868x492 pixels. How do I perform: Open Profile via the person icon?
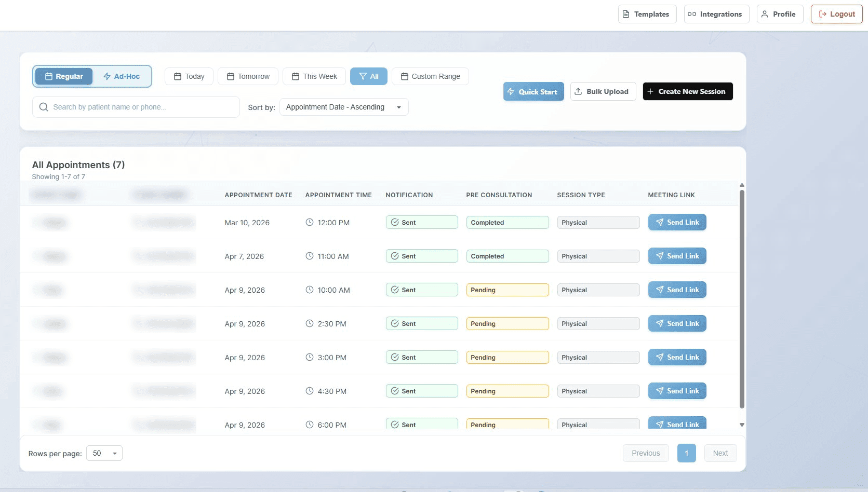(x=764, y=14)
